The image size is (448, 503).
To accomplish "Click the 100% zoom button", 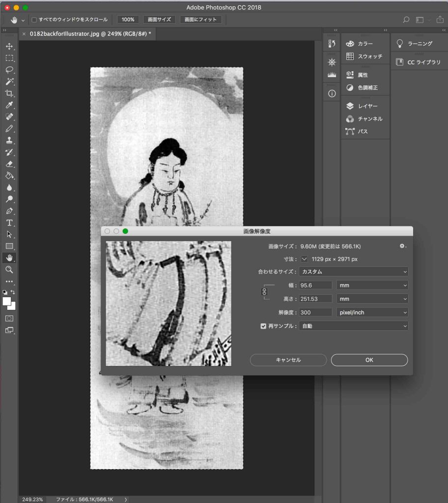I will click(x=128, y=20).
